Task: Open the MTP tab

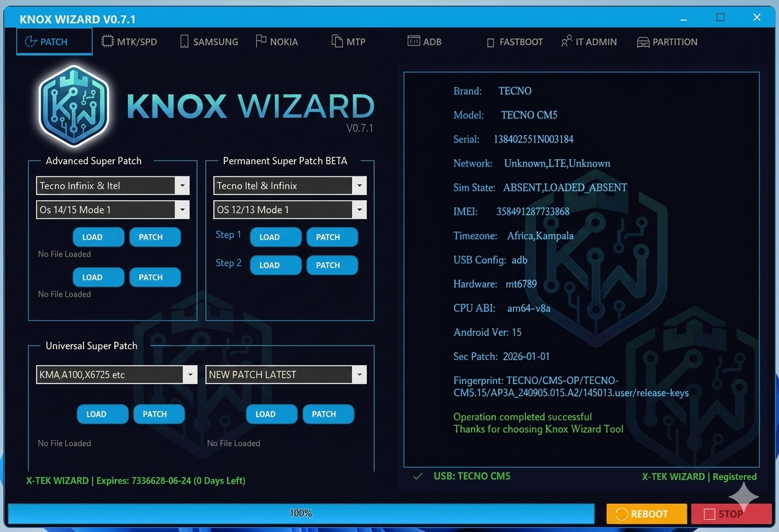Action: pyautogui.click(x=348, y=42)
